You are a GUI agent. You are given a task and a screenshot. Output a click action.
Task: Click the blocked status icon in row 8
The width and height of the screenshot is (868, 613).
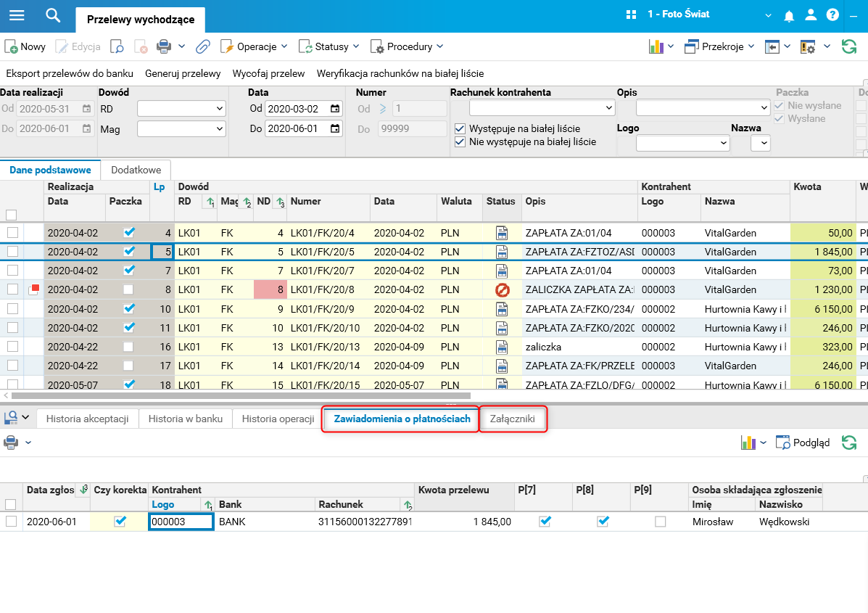pos(503,289)
